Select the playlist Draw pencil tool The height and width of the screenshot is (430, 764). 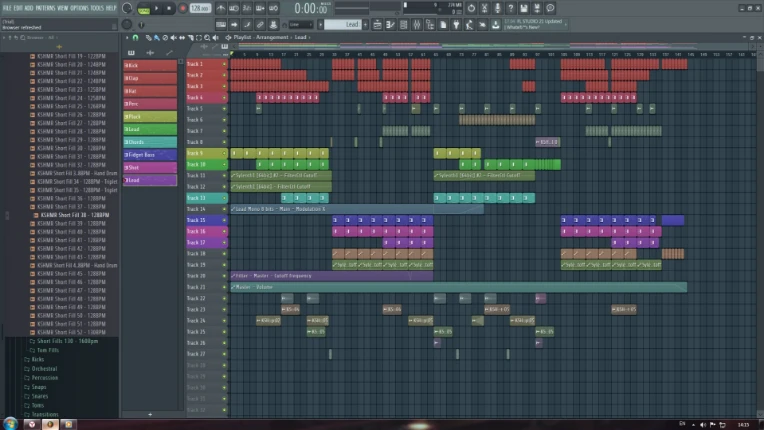click(x=149, y=37)
